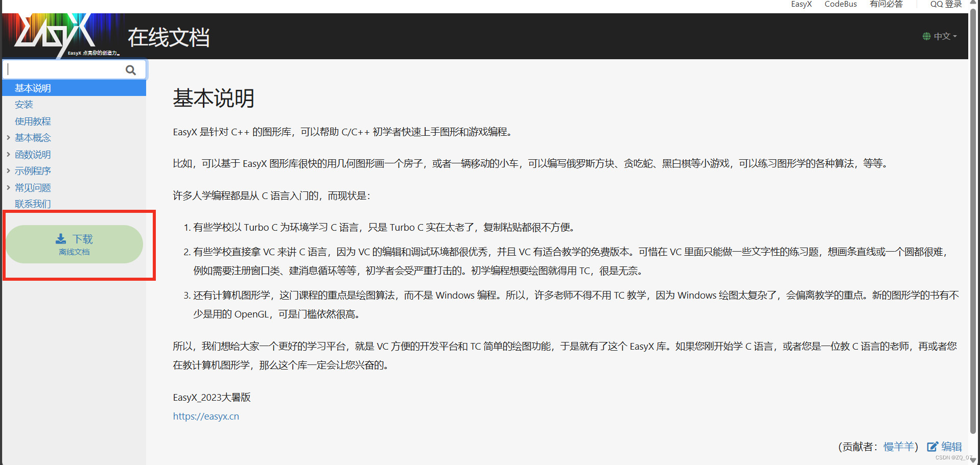Click QQ 登录 at top right
Viewport: 980px width, 465px height.
click(945, 4)
